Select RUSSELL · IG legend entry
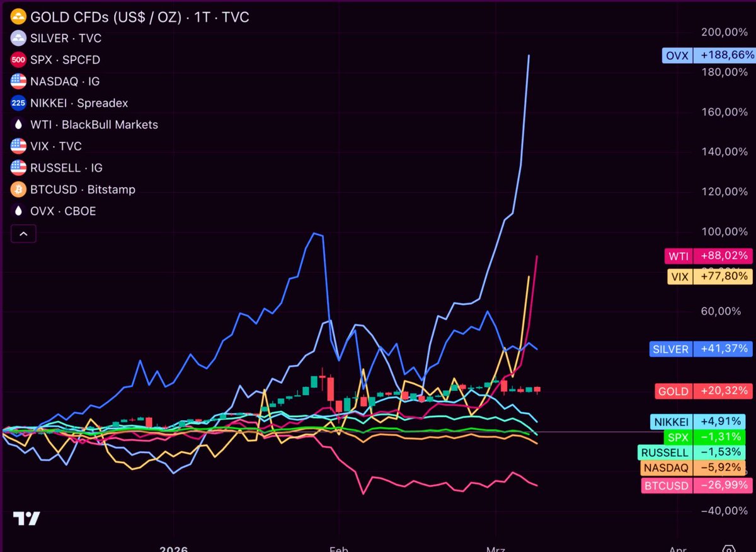Screen dimensions: 756x552 tap(66, 168)
